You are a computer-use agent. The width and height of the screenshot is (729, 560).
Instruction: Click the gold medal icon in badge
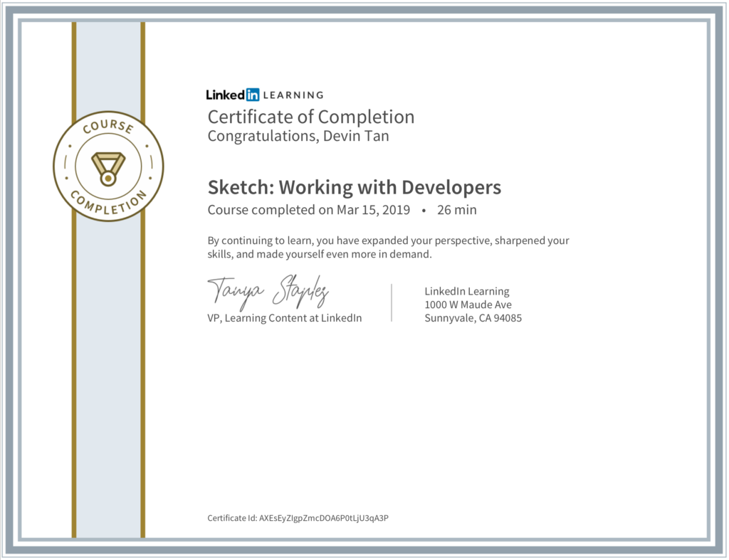click(108, 167)
